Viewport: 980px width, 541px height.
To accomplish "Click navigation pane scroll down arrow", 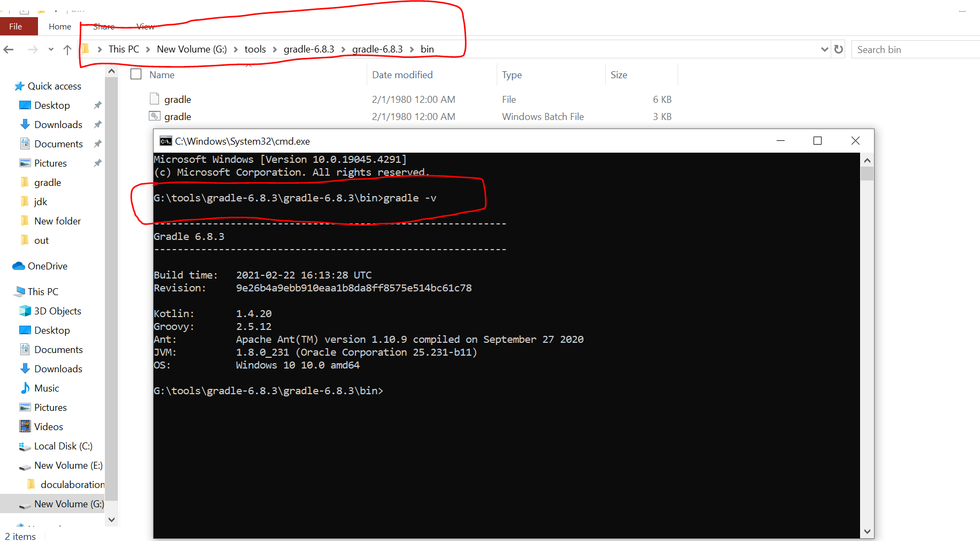I will coord(111,520).
